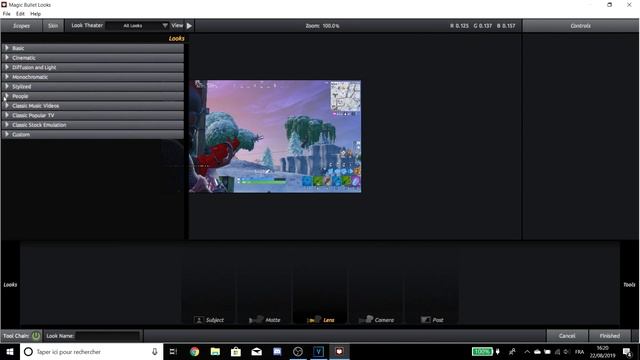This screenshot has height=360, width=640.
Task: Open OBS Studio from taskbar
Action: [x=298, y=352]
